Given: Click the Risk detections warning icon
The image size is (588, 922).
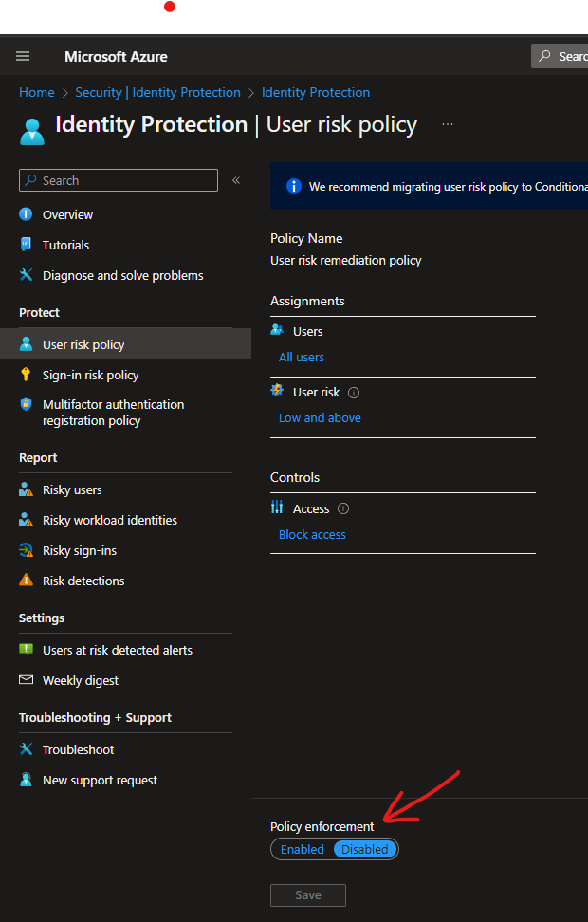Looking at the screenshot, I should tap(26, 581).
